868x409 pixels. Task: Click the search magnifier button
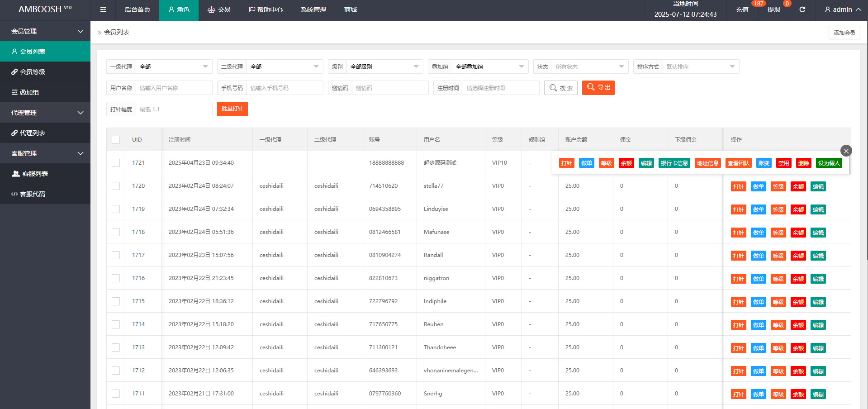coord(560,88)
